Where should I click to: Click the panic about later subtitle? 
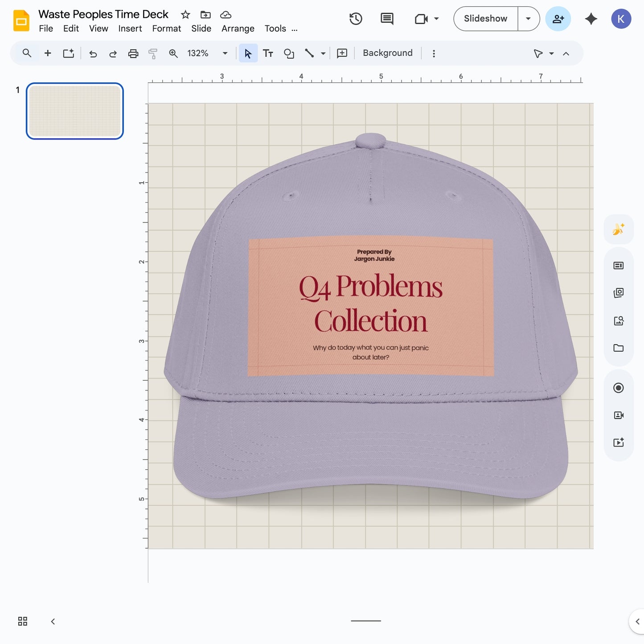point(371,353)
